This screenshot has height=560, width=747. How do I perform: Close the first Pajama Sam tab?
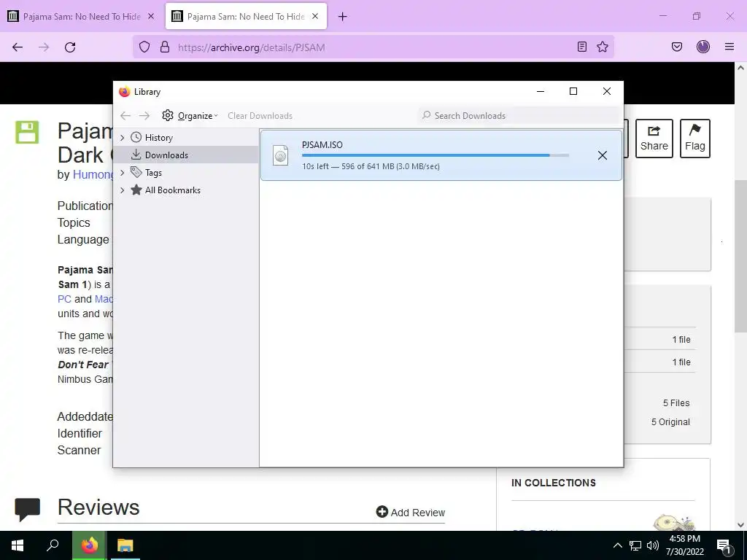(150, 16)
